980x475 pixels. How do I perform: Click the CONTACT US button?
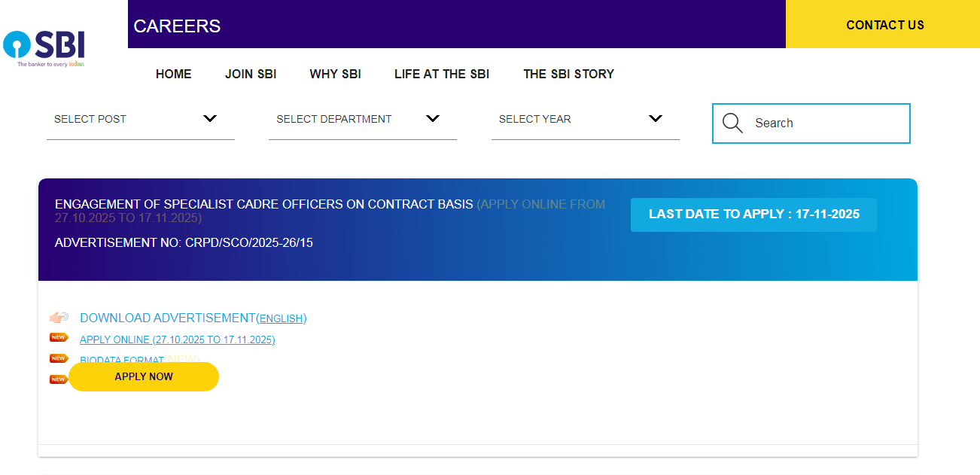[x=884, y=25]
